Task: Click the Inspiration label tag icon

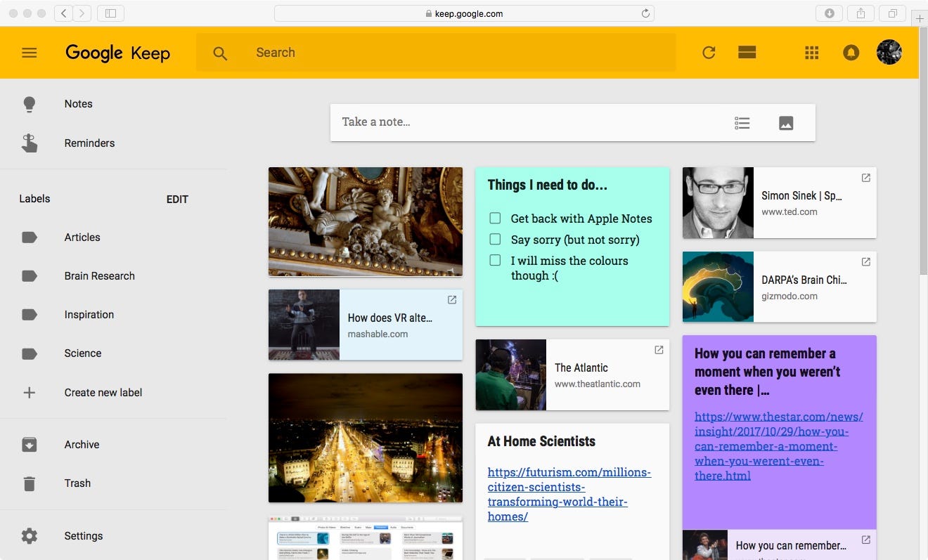Action: click(30, 315)
